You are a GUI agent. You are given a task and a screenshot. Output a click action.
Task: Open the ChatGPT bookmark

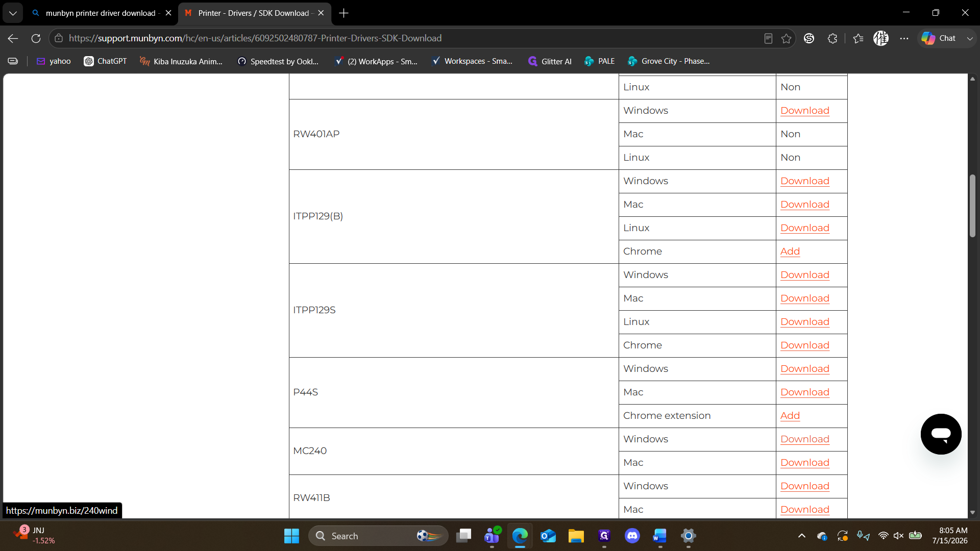click(x=105, y=61)
